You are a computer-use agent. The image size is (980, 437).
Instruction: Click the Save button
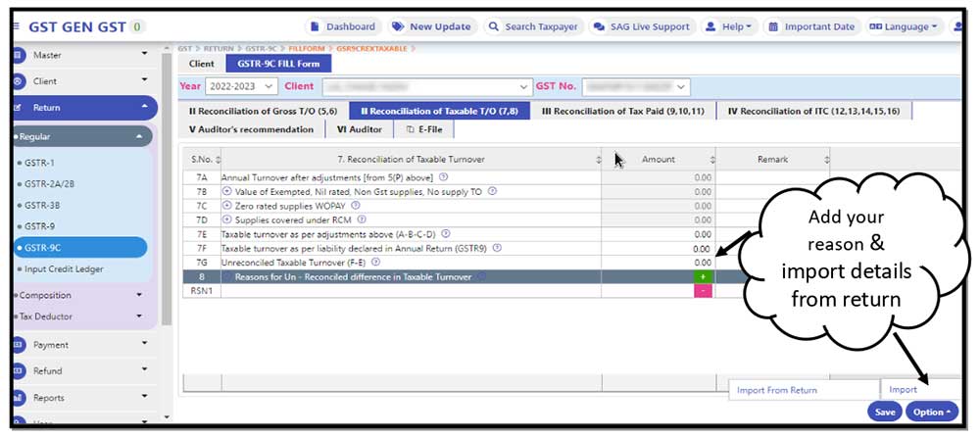pos(884,412)
